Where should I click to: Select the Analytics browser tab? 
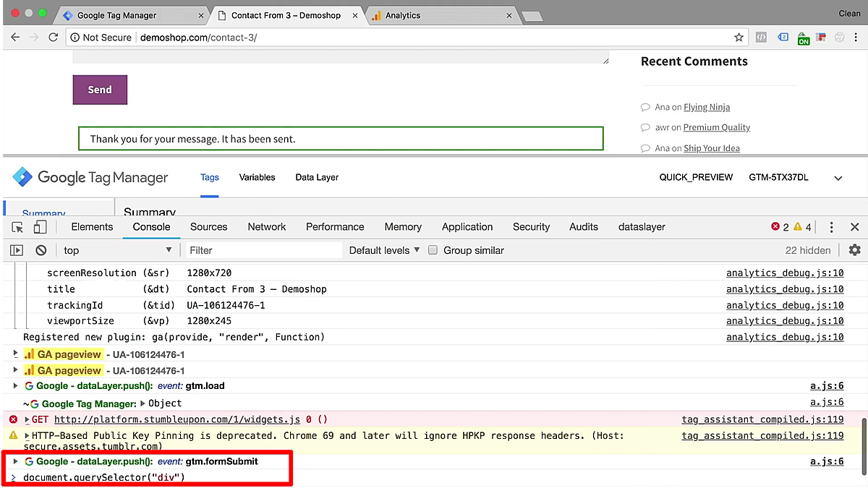click(x=441, y=15)
